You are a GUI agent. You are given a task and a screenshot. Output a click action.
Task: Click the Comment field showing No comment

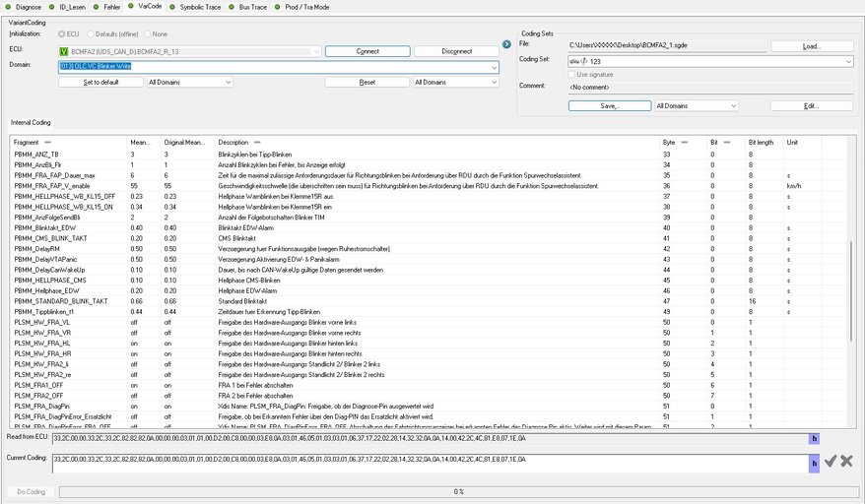coord(710,88)
